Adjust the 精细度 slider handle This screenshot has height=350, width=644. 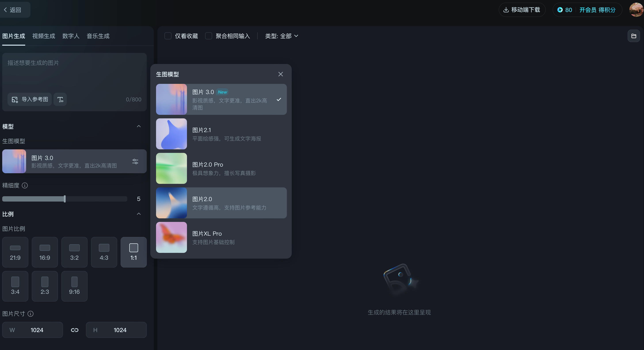pyautogui.click(x=65, y=199)
